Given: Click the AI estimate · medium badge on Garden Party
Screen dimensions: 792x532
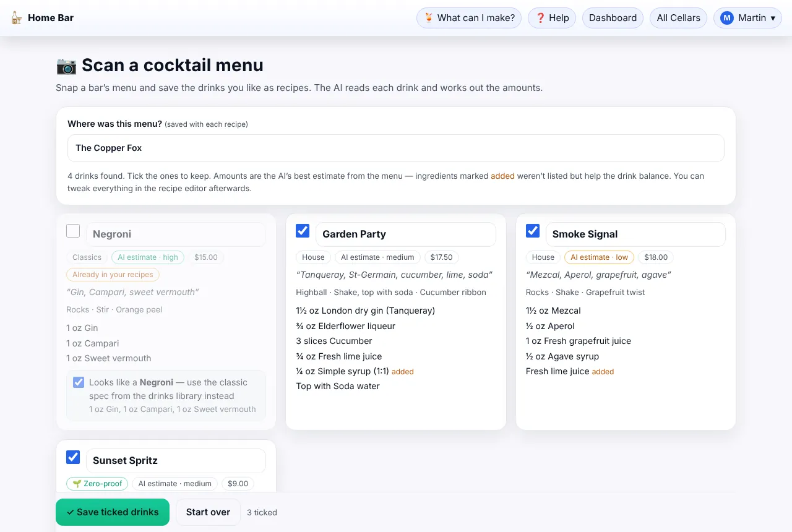Looking at the screenshot, I should (377, 257).
